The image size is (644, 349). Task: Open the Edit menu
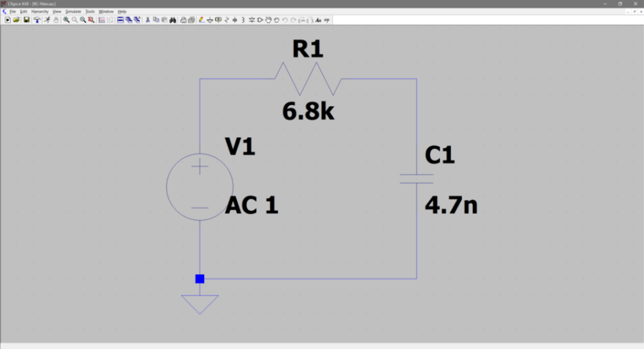pos(23,12)
